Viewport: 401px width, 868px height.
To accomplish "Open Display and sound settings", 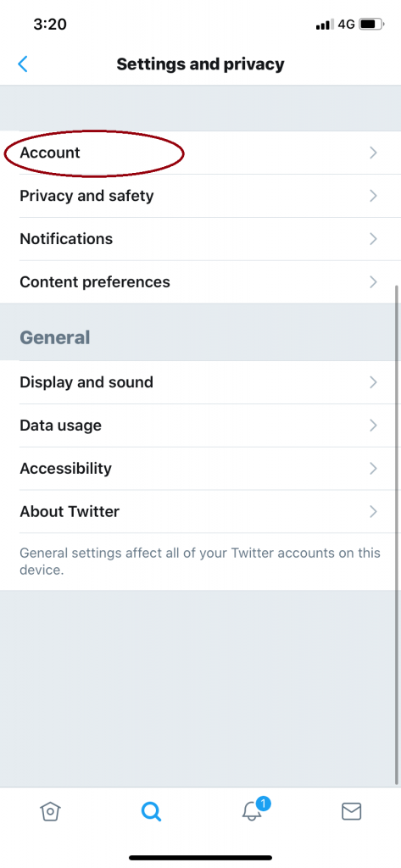I will tap(200, 382).
